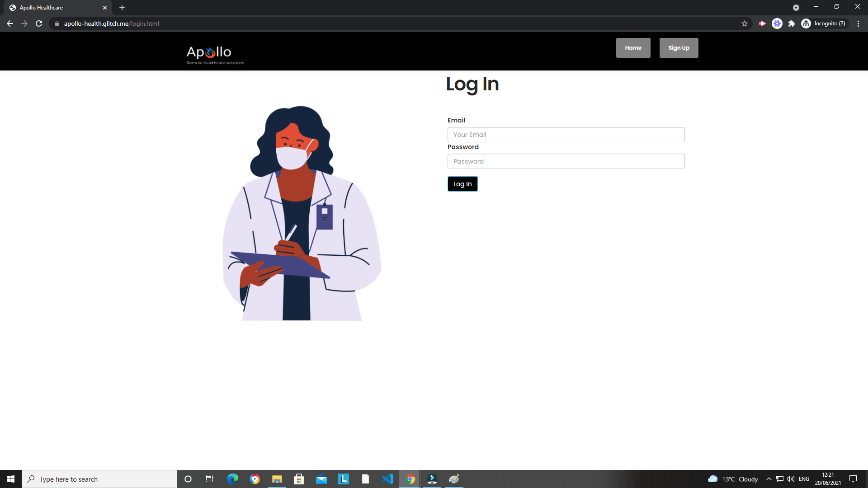The image size is (868, 488).
Task: Open Microsoft Edge from taskbar
Action: click(x=233, y=479)
